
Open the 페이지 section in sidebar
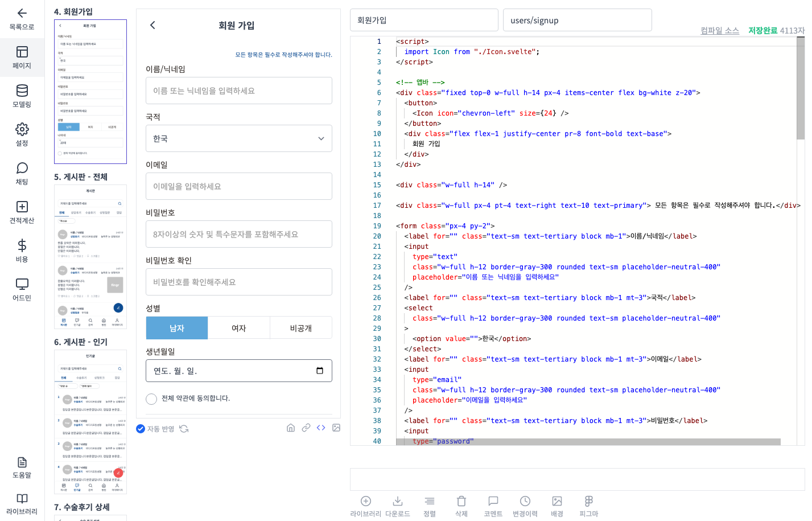point(22,58)
